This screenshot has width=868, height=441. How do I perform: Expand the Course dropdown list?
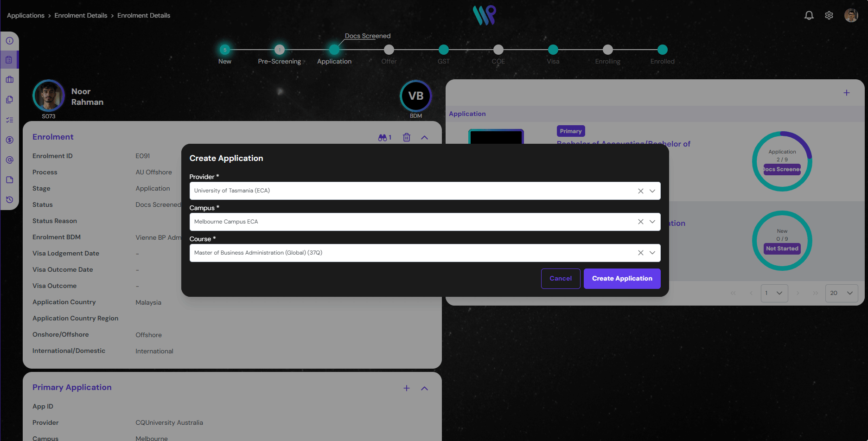point(652,253)
